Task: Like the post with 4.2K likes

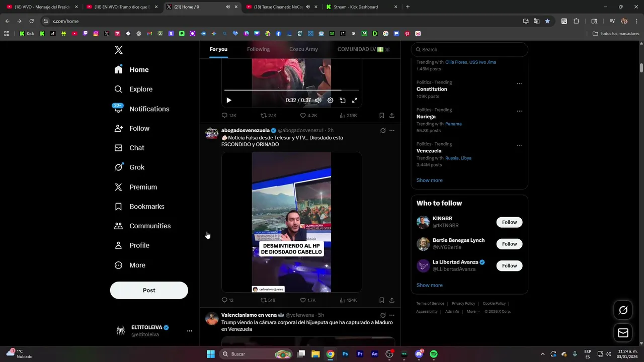Action: point(308,115)
